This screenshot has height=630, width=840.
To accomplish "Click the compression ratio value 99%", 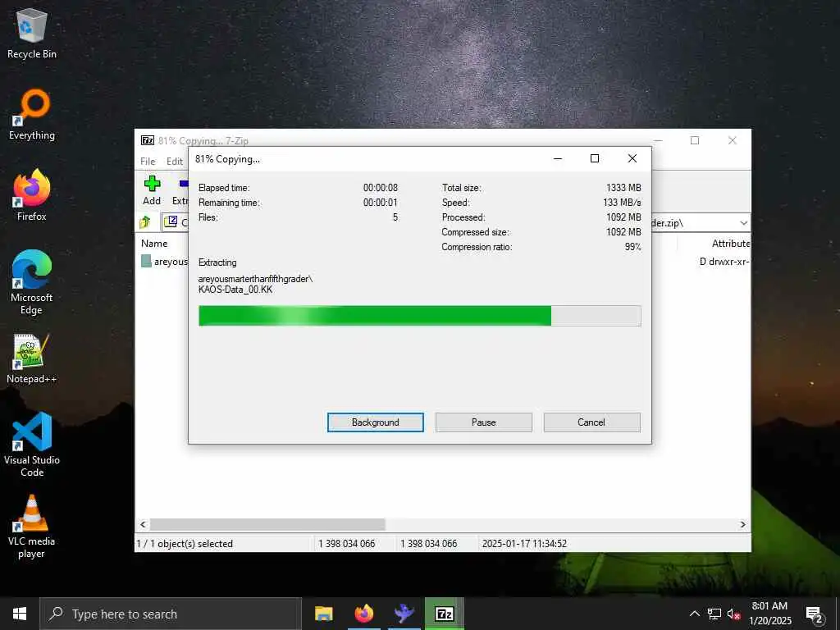I will point(632,247).
